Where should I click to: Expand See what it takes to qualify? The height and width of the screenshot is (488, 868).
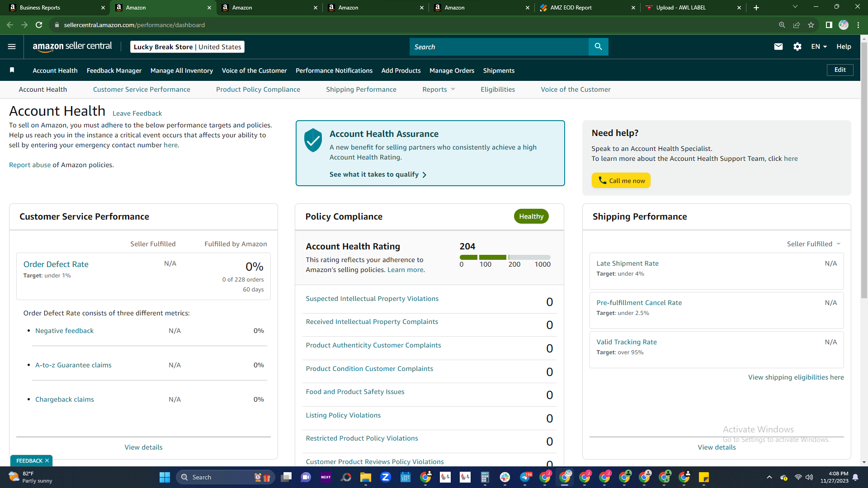(378, 174)
